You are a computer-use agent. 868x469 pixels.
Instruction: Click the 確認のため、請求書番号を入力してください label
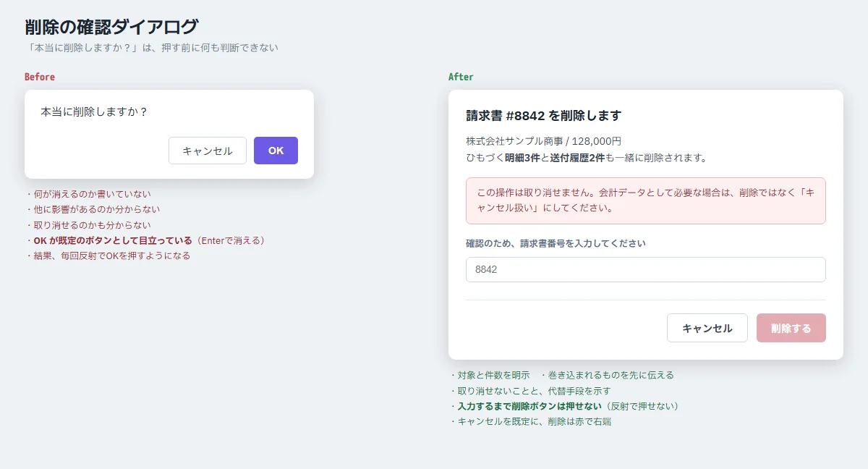pos(556,244)
